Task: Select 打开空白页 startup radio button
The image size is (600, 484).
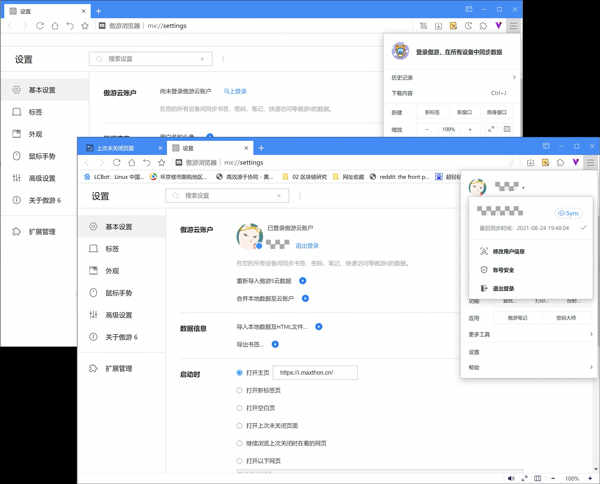Action: (x=240, y=408)
